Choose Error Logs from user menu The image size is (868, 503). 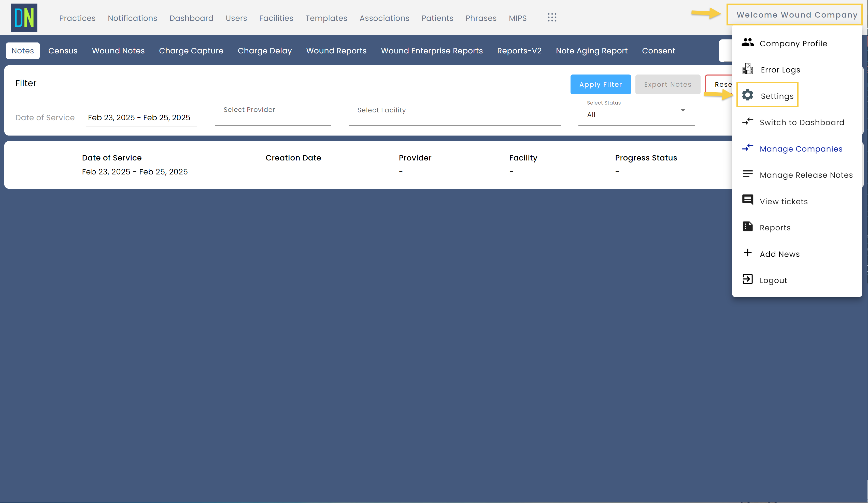tap(797, 69)
